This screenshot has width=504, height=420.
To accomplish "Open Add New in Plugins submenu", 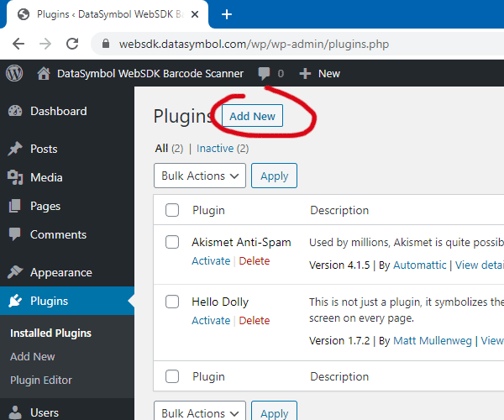I will coord(33,357).
